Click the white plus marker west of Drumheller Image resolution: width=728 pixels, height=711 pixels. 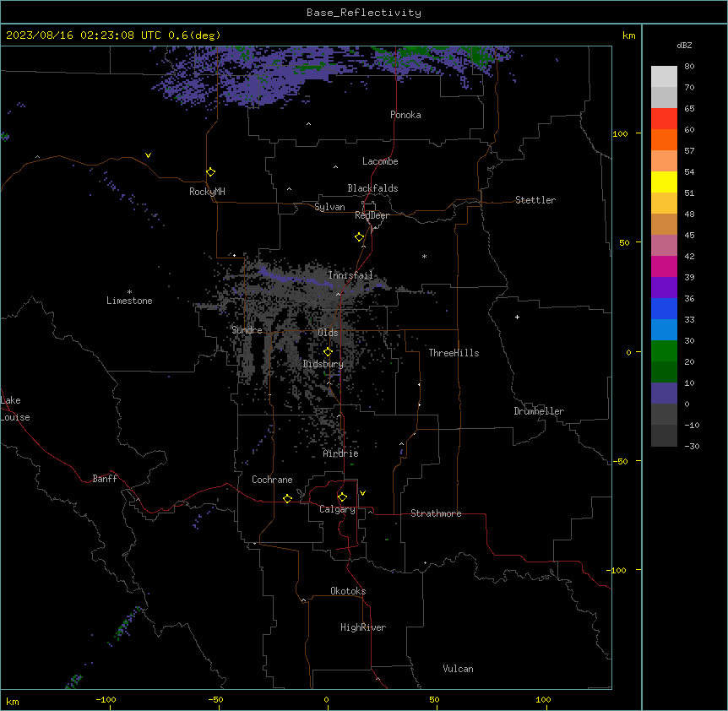[517, 317]
